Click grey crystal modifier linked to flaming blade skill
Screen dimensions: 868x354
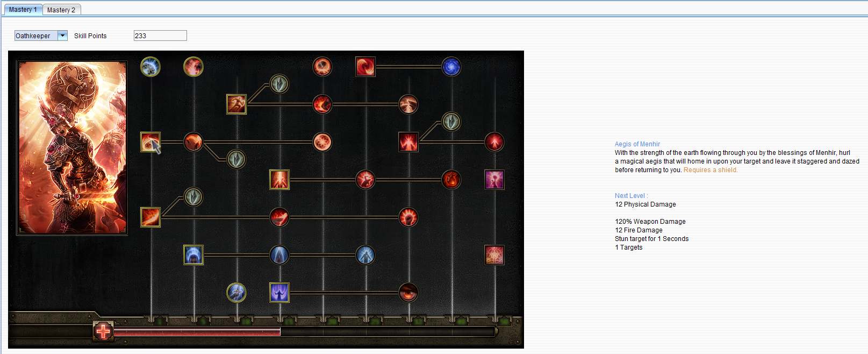193,197
